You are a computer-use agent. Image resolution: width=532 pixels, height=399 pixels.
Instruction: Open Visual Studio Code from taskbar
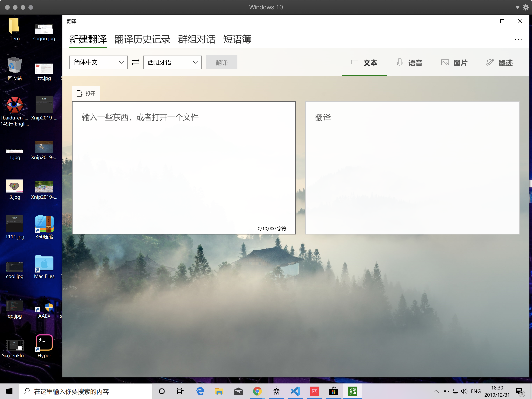click(295, 391)
